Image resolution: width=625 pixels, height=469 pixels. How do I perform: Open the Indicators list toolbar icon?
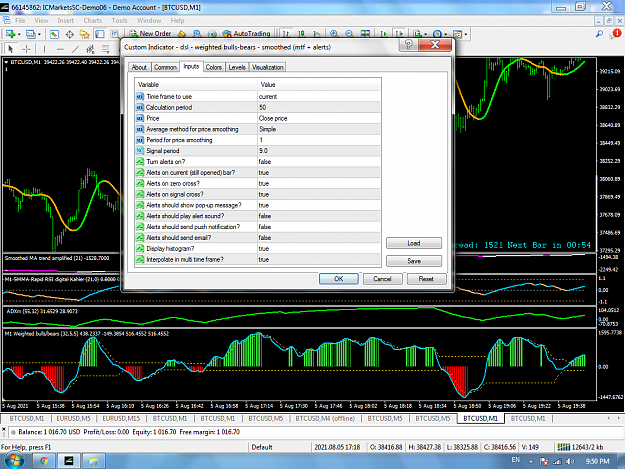(417, 34)
